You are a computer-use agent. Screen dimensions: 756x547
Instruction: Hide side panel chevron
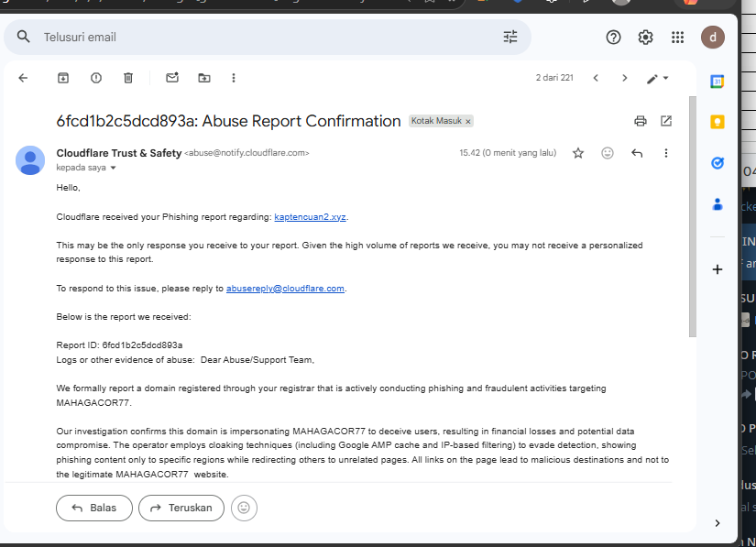pyautogui.click(x=718, y=523)
